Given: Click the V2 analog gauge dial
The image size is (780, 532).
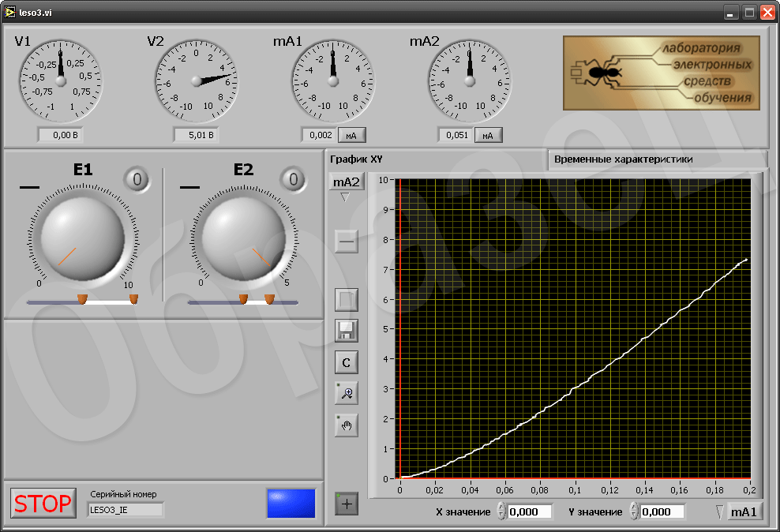Looking at the screenshot, I should tap(197, 81).
